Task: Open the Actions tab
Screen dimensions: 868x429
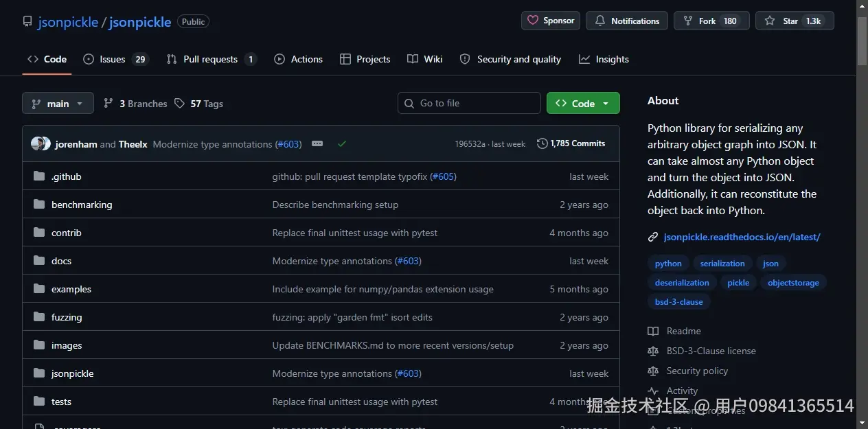Action: tap(298, 59)
